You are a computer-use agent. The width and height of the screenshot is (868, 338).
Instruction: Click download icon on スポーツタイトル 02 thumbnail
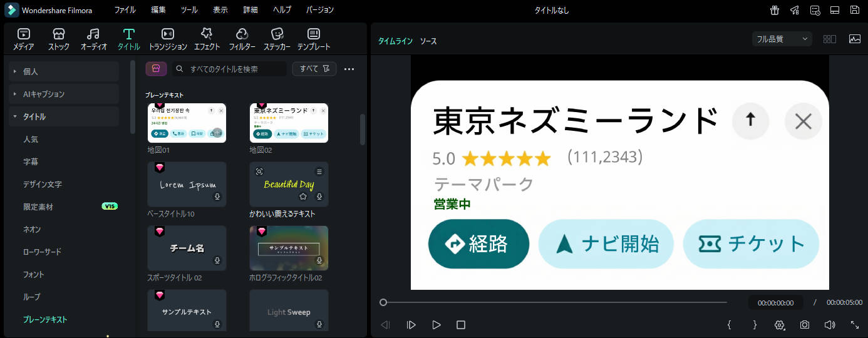click(x=217, y=260)
